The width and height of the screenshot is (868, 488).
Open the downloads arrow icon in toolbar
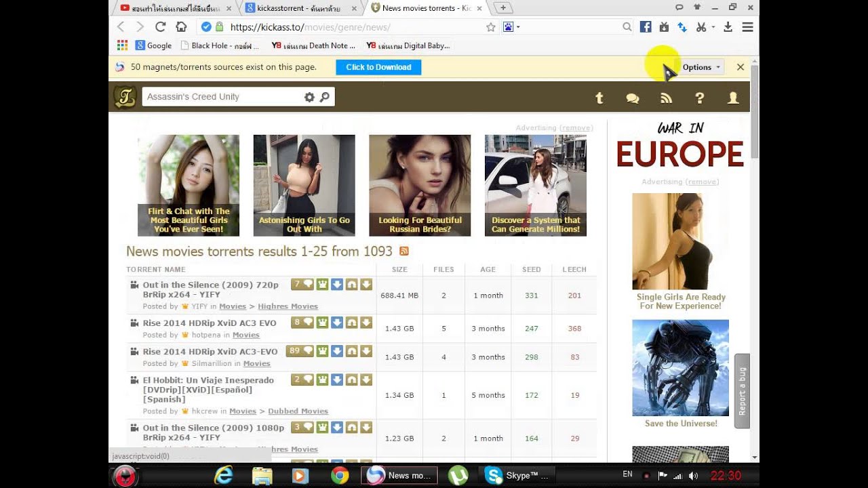pos(728,27)
